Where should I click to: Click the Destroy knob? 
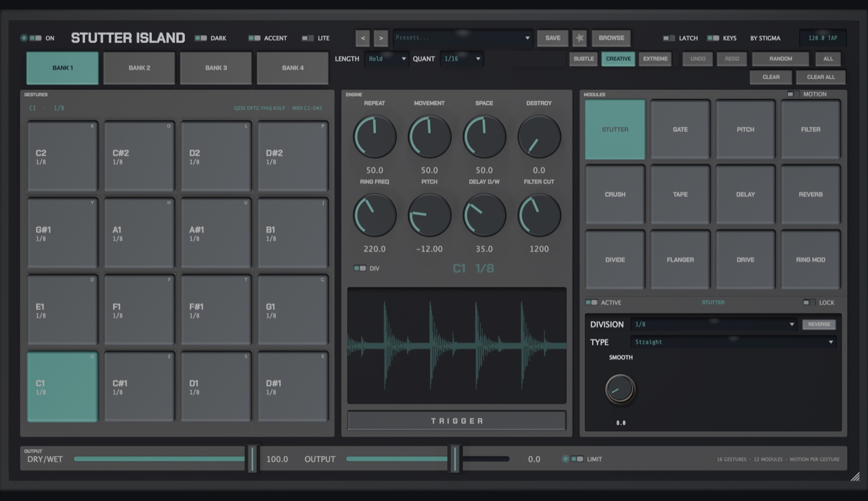click(539, 137)
